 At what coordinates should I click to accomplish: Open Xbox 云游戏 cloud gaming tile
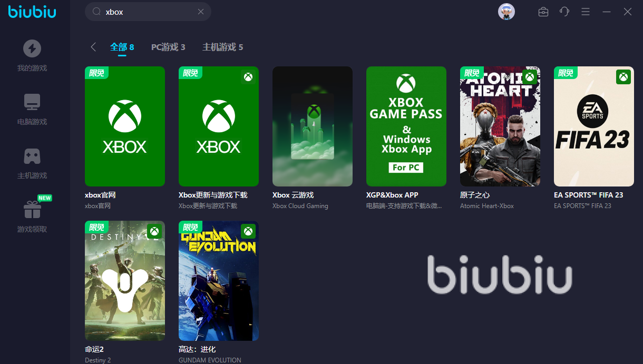tap(313, 126)
